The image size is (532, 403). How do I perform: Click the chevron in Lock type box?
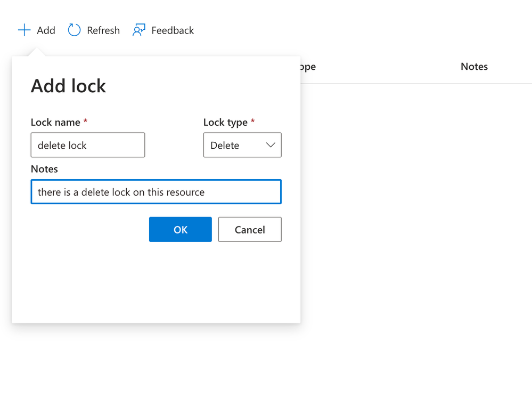[270, 145]
